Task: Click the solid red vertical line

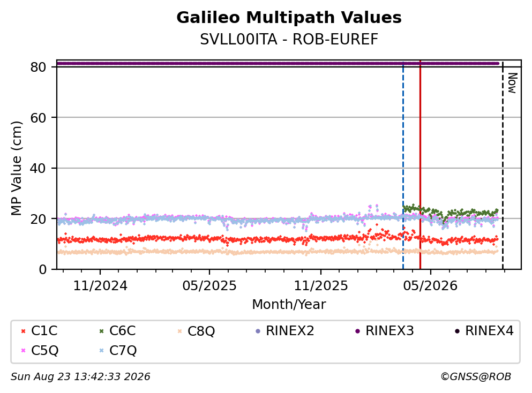Action: click(420, 165)
